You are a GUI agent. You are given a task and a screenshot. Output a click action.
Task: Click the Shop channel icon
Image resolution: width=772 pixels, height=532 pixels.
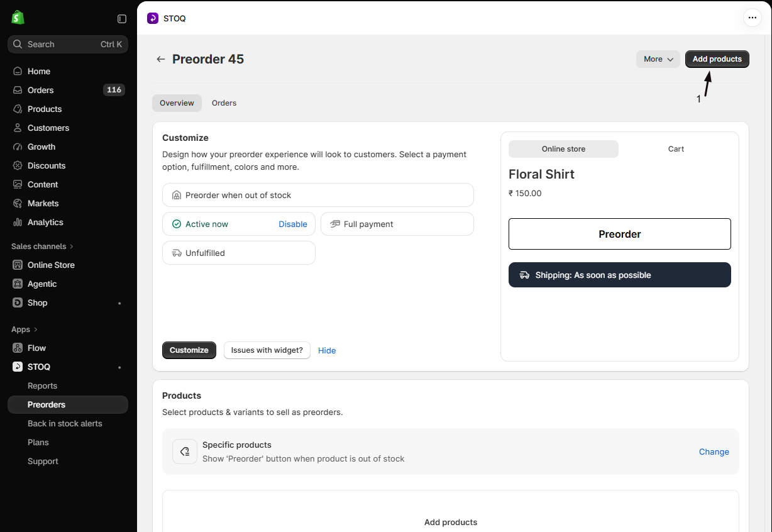[x=18, y=302]
